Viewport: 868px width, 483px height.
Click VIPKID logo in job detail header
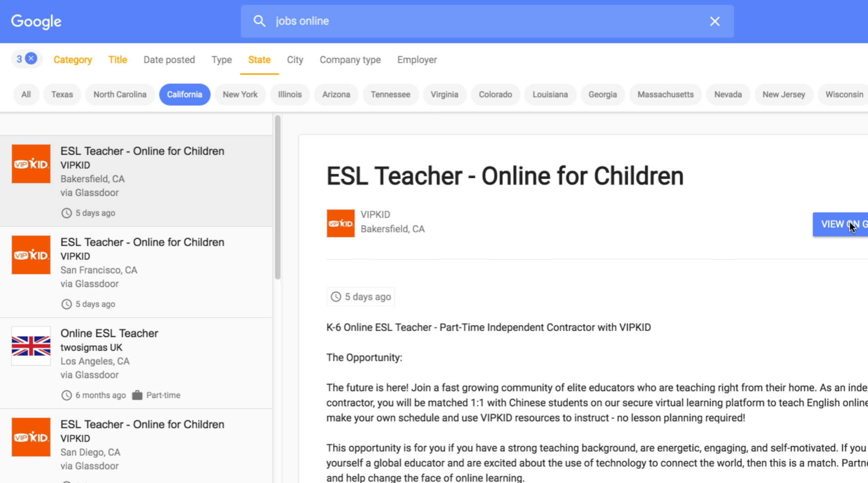340,223
